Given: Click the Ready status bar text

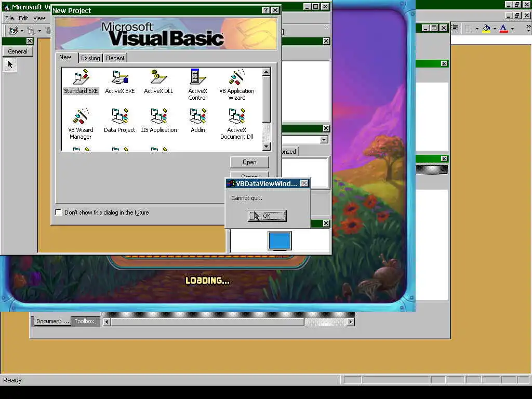Looking at the screenshot, I should pos(12,380).
